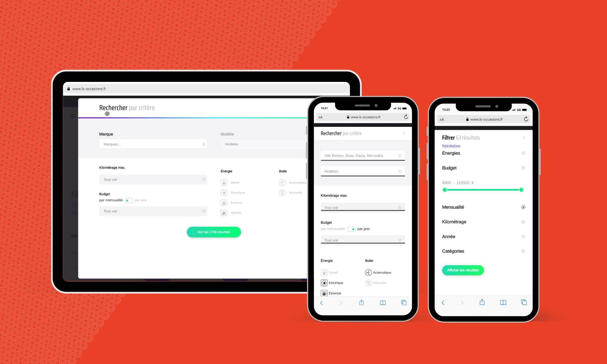Click the Manuelle gearbox icon
This screenshot has height=364, width=607.
tap(368, 282)
